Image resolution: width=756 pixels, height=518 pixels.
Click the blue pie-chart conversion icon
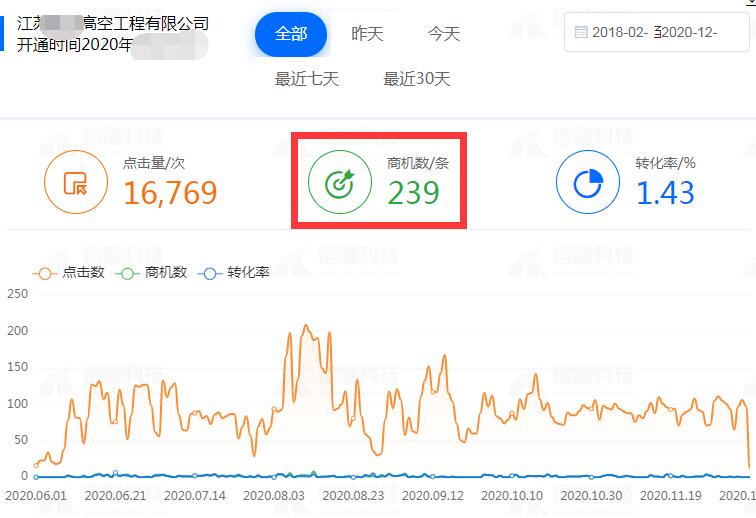pos(587,182)
